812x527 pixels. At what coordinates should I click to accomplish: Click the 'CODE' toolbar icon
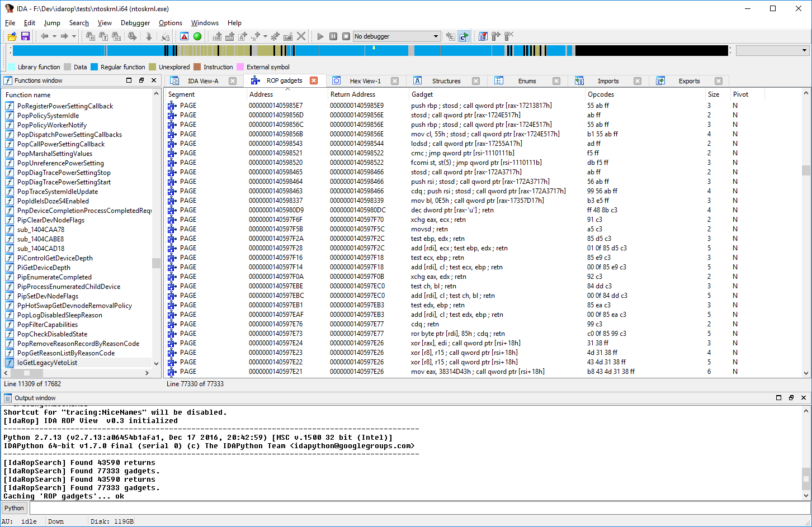point(217,36)
